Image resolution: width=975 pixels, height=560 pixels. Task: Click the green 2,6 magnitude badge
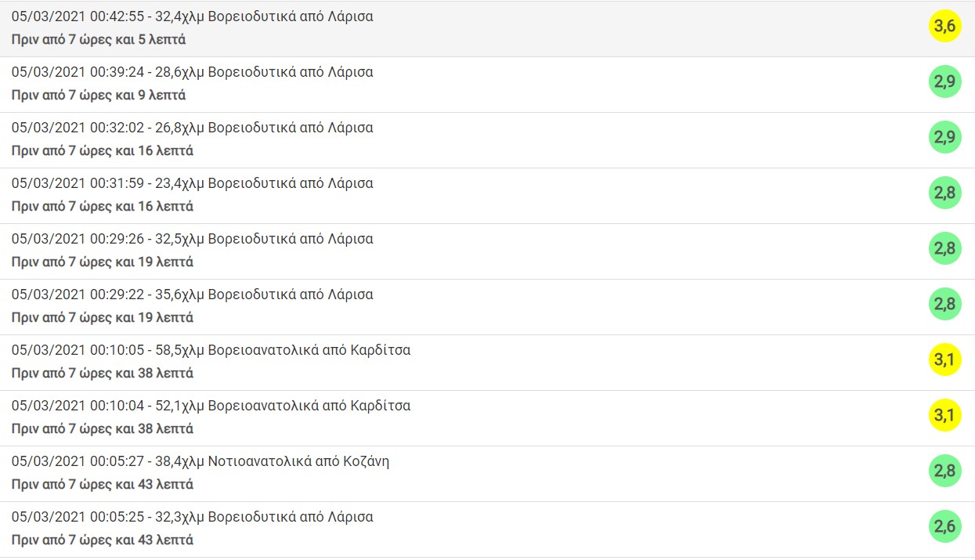(944, 527)
